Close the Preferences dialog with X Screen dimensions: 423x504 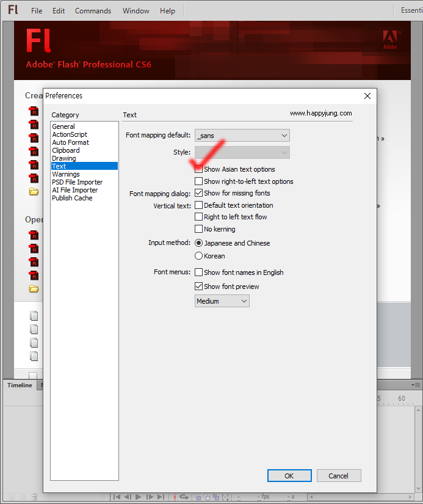click(x=367, y=96)
